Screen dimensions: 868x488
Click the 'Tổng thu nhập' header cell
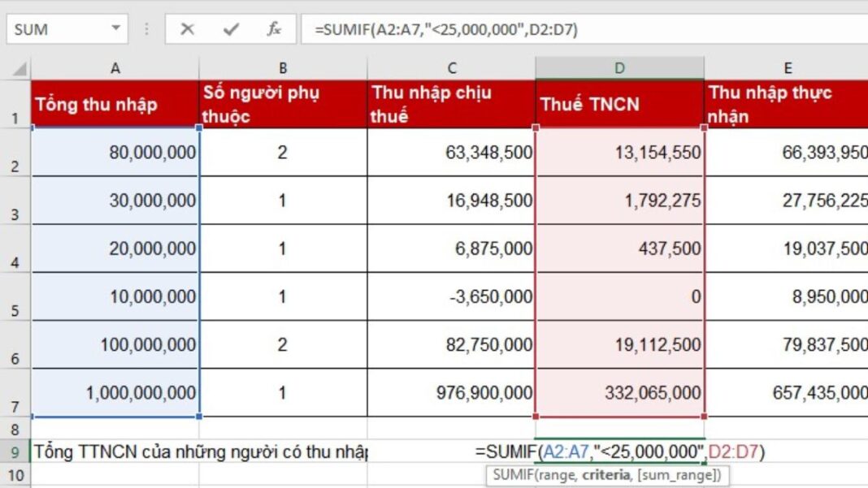point(115,104)
